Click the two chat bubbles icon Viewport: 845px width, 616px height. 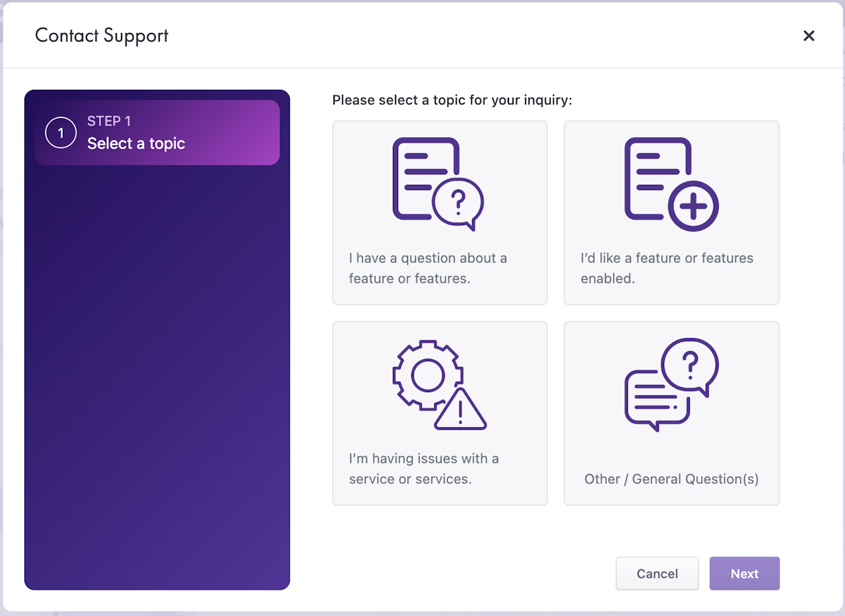point(671,384)
